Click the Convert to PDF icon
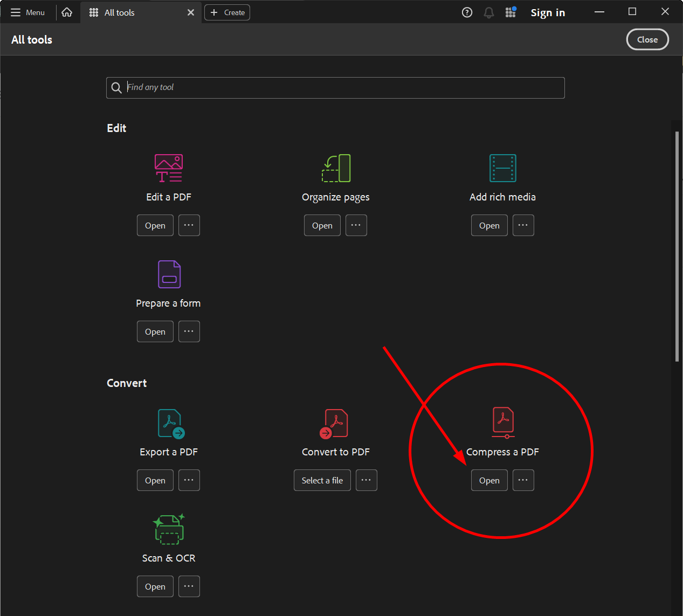Image resolution: width=683 pixels, height=616 pixels. pos(335,423)
